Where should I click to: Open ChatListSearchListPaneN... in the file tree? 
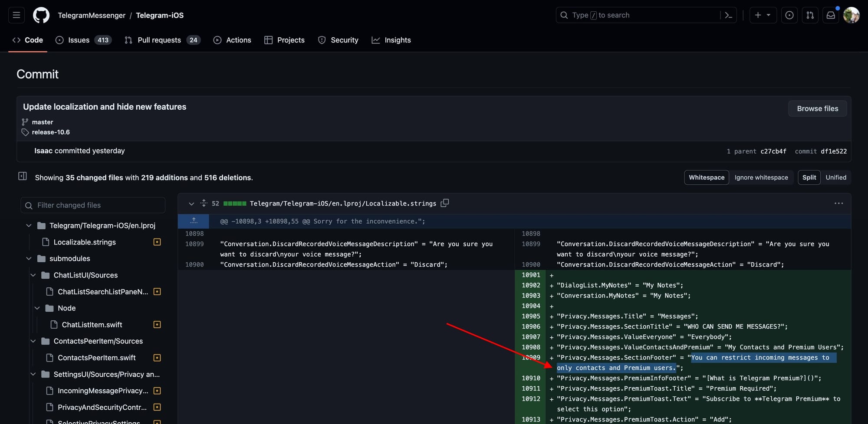[x=103, y=292]
